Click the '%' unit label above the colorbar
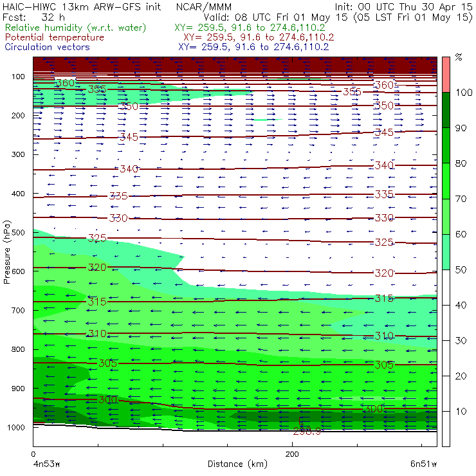 point(459,57)
